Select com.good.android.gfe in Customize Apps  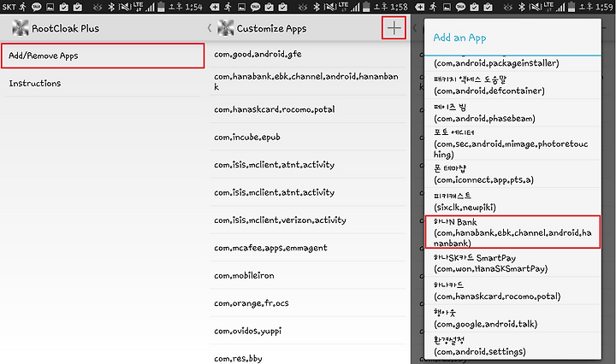coord(308,54)
